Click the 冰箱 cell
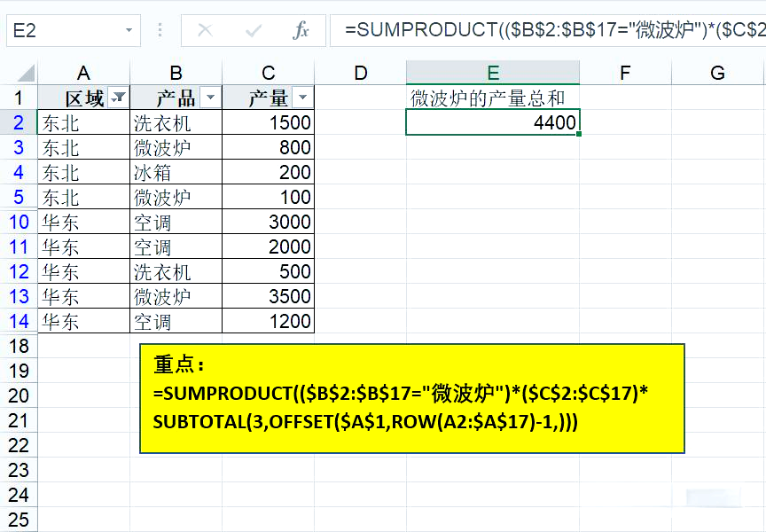Image resolution: width=766 pixels, height=532 pixels. [x=176, y=172]
